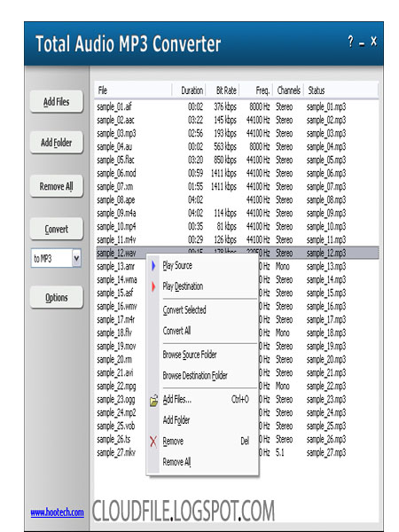Select the sample_27.mkv file
The width and height of the screenshot is (399, 532).
[116, 452]
